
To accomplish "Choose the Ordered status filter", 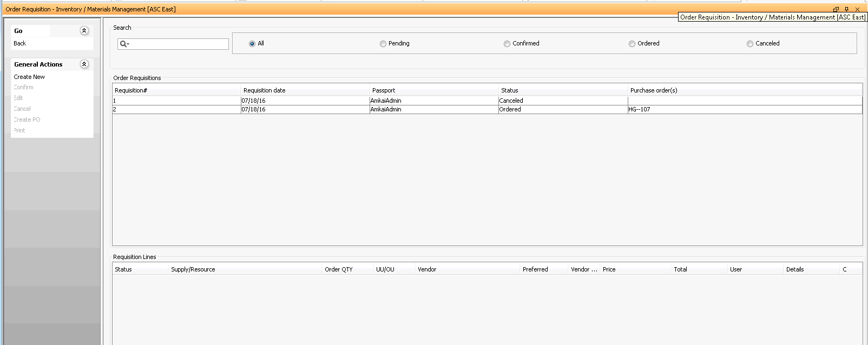I will (x=632, y=44).
